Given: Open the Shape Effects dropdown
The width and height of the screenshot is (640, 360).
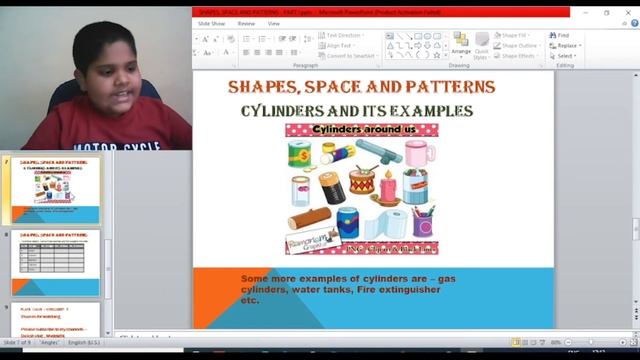Looking at the screenshot, I should [x=516, y=56].
